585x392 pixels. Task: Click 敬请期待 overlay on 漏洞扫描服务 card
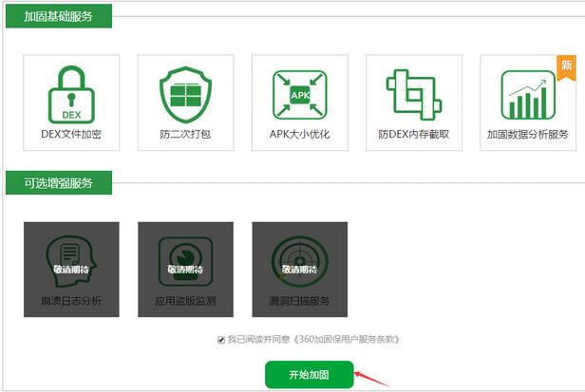pyautogui.click(x=299, y=270)
